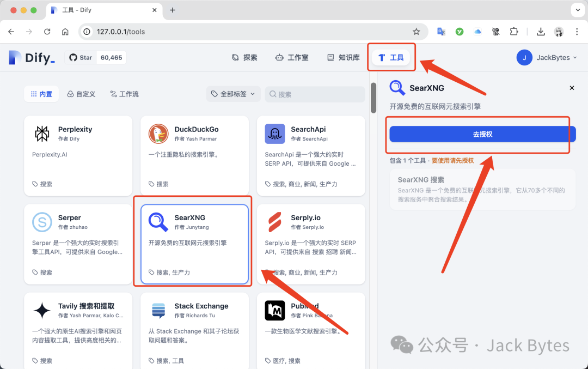Click the 去授权 authorize button
This screenshot has width=588, height=369.
(x=482, y=134)
